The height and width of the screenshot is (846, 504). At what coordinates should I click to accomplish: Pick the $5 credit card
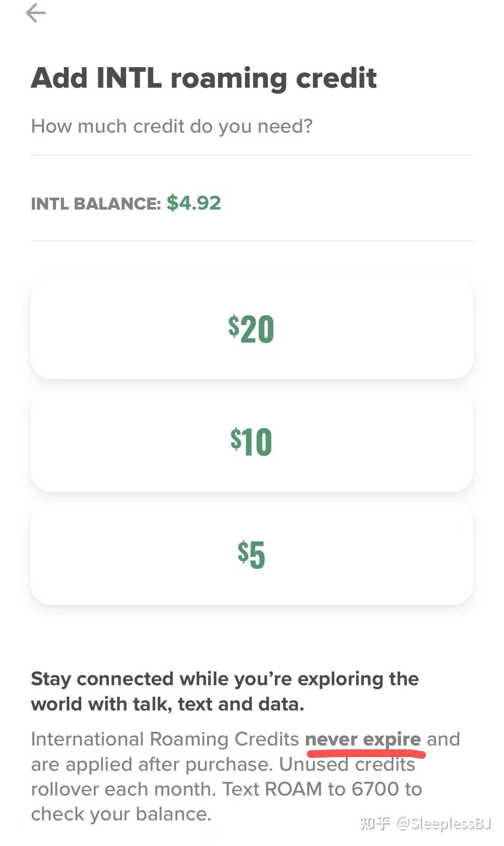point(251,554)
